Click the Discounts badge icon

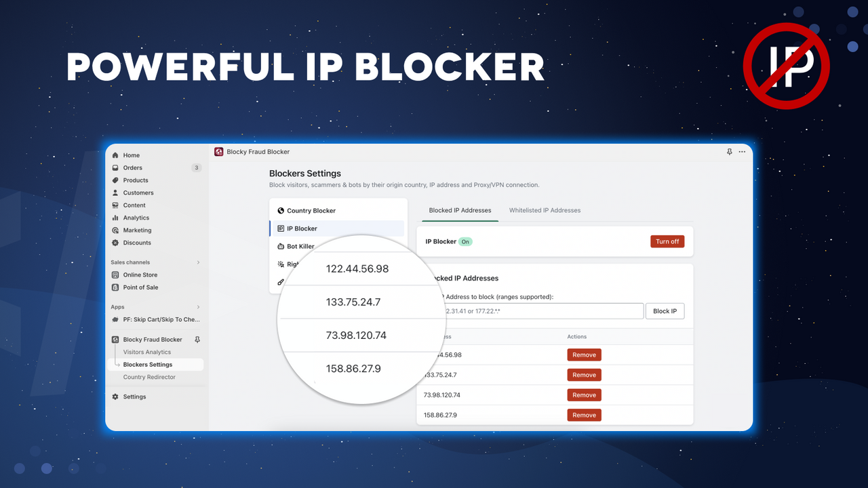pyautogui.click(x=115, y=243)
